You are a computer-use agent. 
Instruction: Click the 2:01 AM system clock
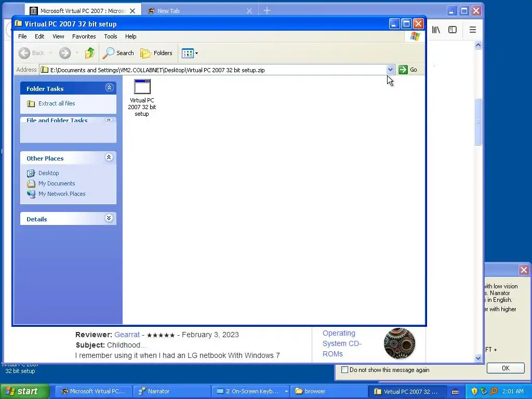[513, 392]
